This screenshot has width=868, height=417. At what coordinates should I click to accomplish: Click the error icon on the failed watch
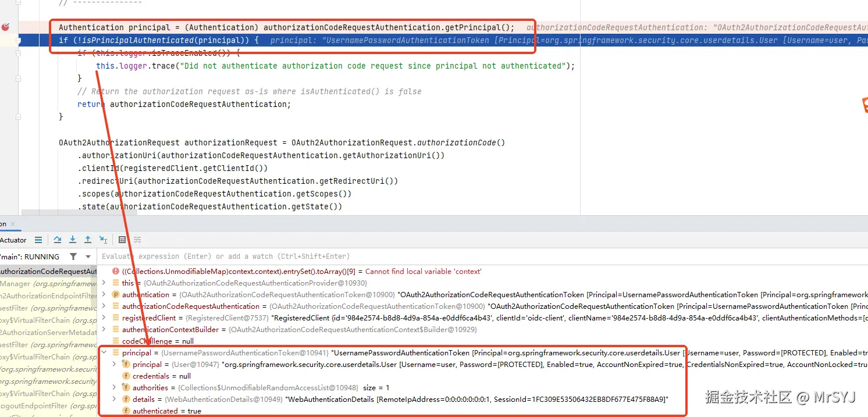[116, 271]
